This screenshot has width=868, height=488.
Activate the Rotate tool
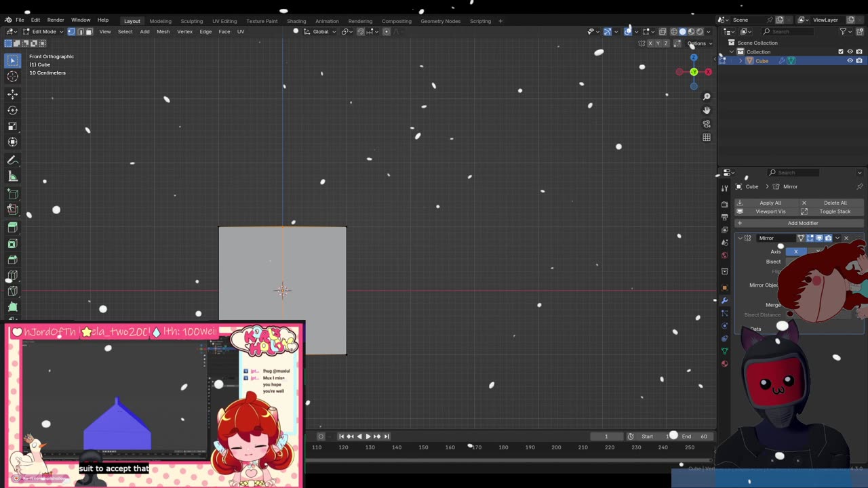pyautogui.click(x=12, y=110)
